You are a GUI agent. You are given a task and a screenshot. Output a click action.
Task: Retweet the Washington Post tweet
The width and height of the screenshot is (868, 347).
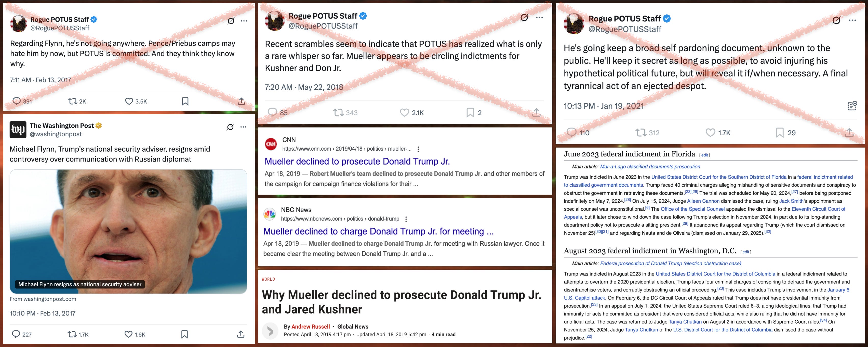[x=72, y=334]
